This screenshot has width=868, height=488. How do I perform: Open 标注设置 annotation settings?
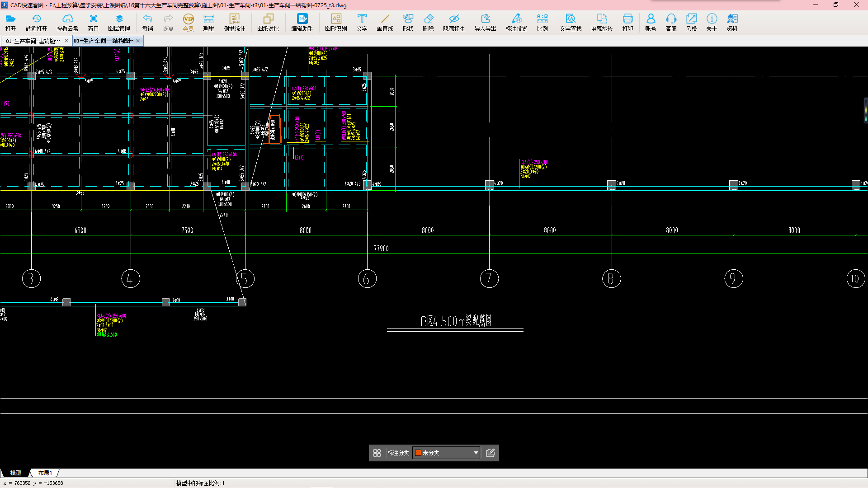(x=516, y=22)
